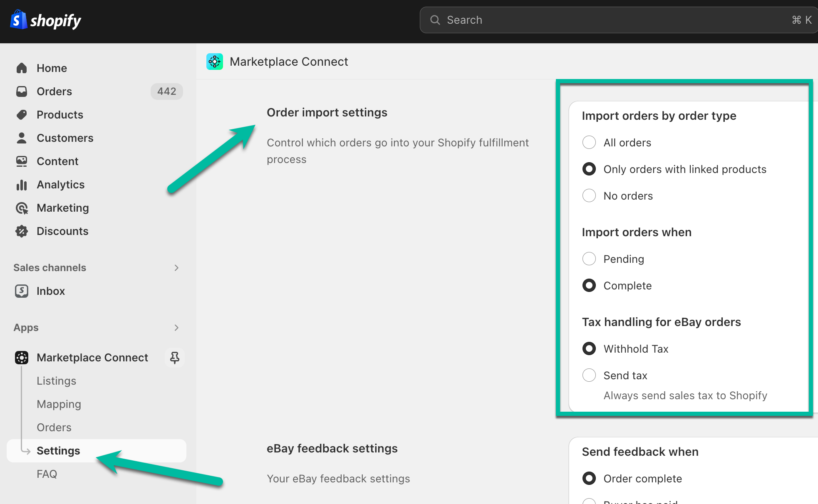
Task: Click Import orders by order type heading
Action: [659, 116]
